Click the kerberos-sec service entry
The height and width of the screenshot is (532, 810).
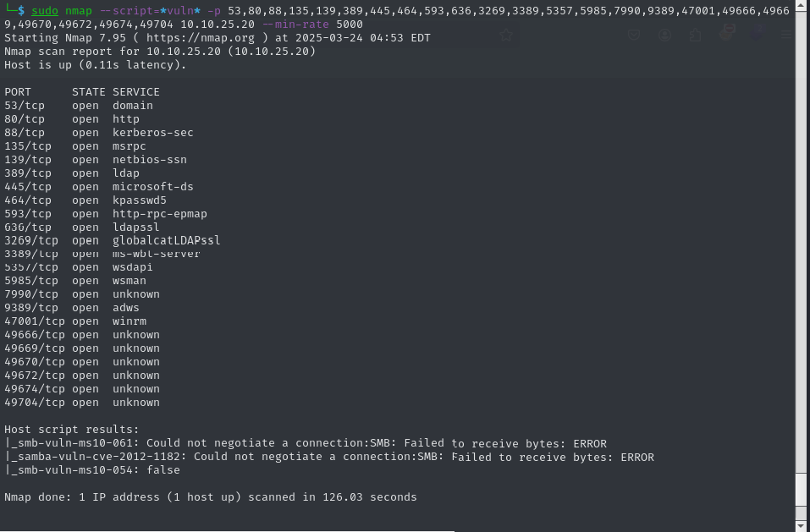(x=152, y=132)
